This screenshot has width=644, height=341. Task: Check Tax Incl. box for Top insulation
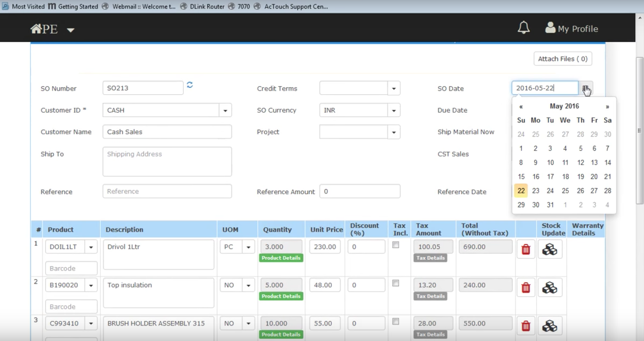(396, 283)
